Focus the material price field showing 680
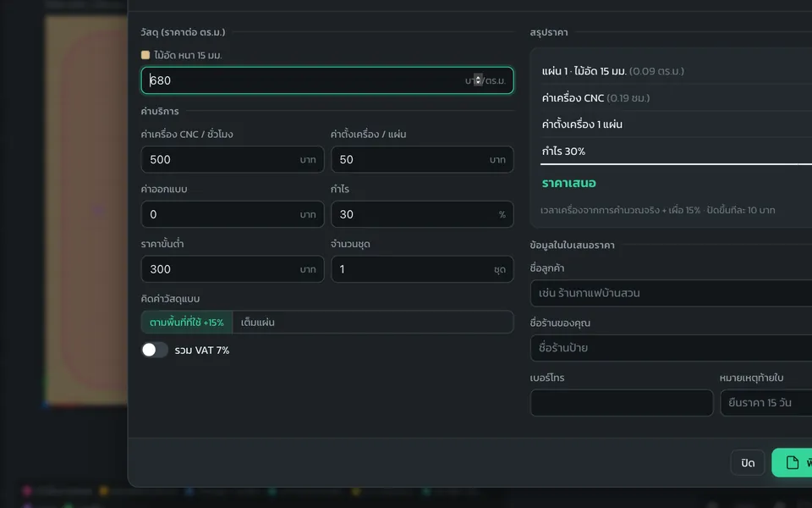This screenshot has height=508, width=812. click(x=327, y=80)
